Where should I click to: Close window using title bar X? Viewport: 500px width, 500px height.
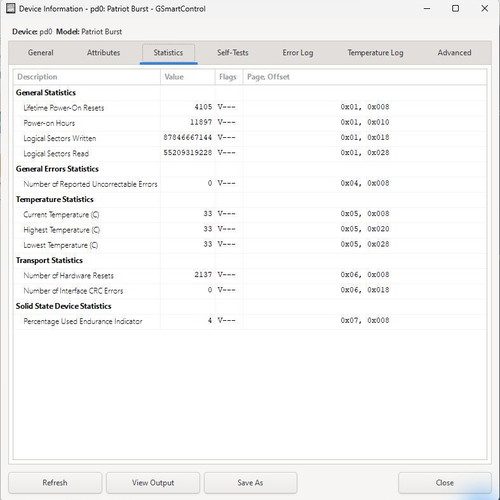[x=485, y=9]
